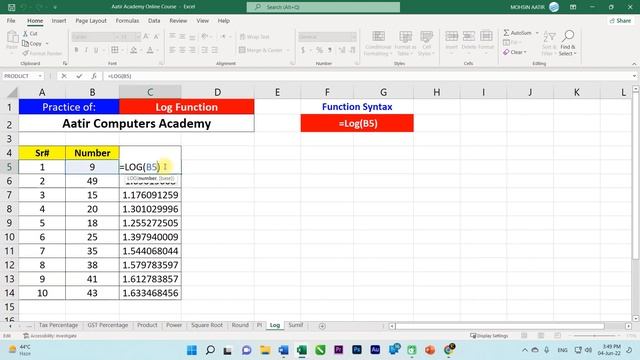
Task: Click the Copy command in Clipboard group
Action: point(32,43)
